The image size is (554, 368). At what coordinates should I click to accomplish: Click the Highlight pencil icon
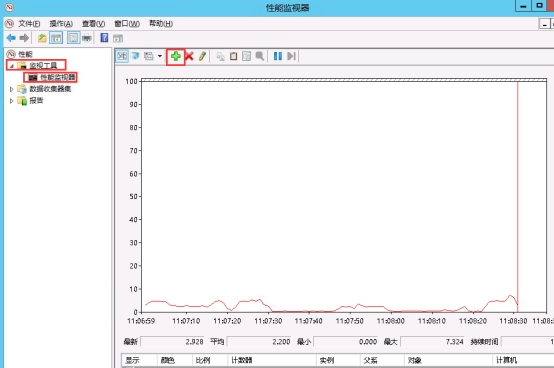pos(202,56)
